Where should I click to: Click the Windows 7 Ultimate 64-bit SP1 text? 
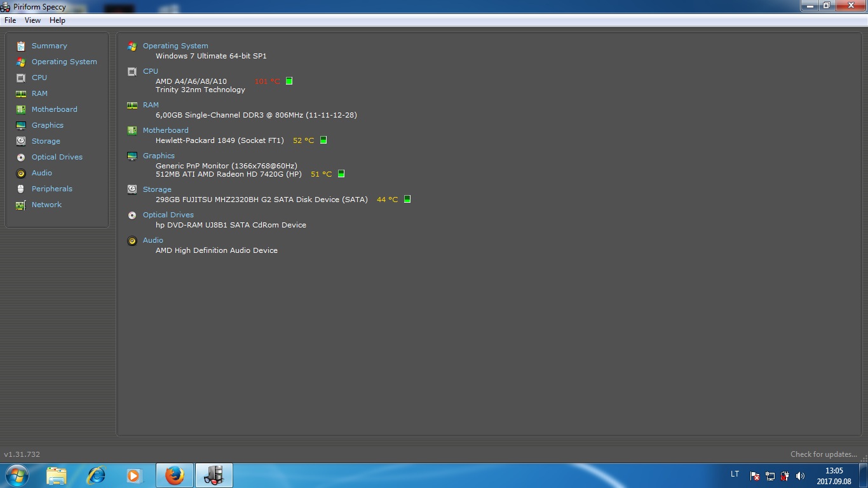pos(211,56)
